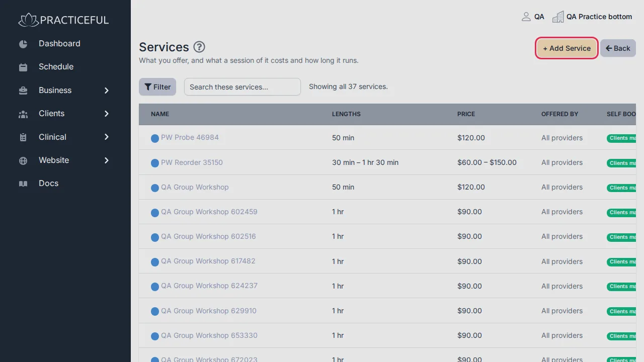Click the Docs open book icon
The width and height of the screenshot is (644, 362).
tap(23, 184)
